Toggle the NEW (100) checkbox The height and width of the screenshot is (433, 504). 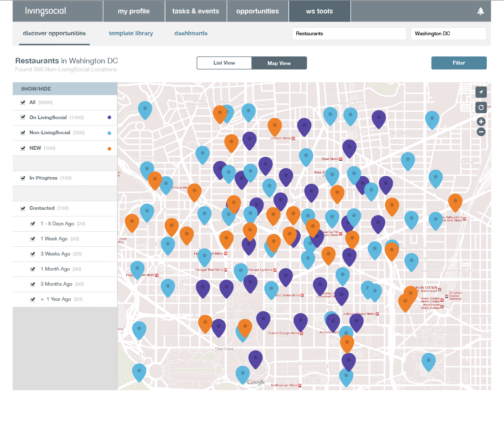click(x=23, y=148)
